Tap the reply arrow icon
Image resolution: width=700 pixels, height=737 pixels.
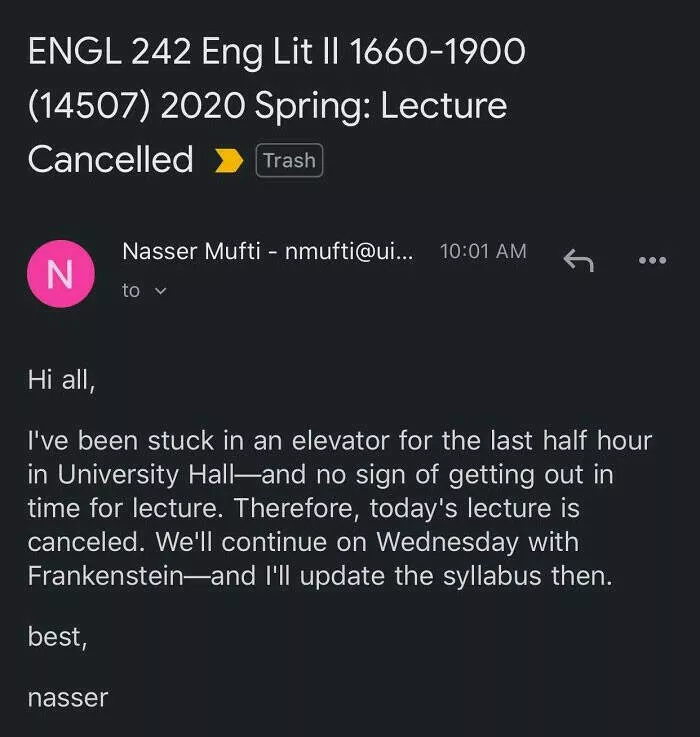coord(578,260)
